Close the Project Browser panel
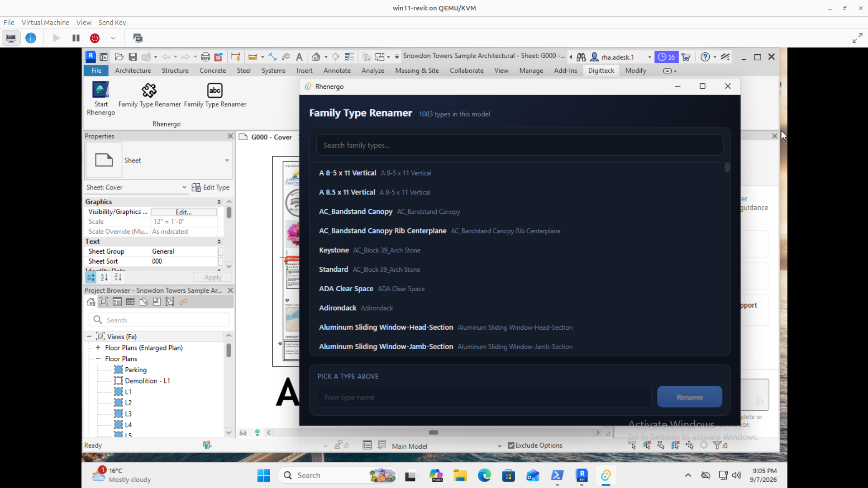 pyautogui.click(x=230, y=290)
